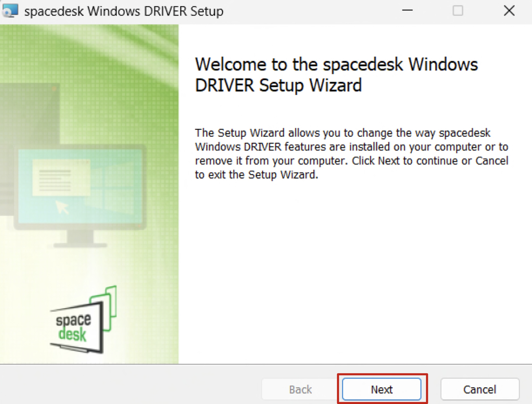Viewport: 532px width, 404px height.
Task: Click the green gradient banner background
Action: 128,57
